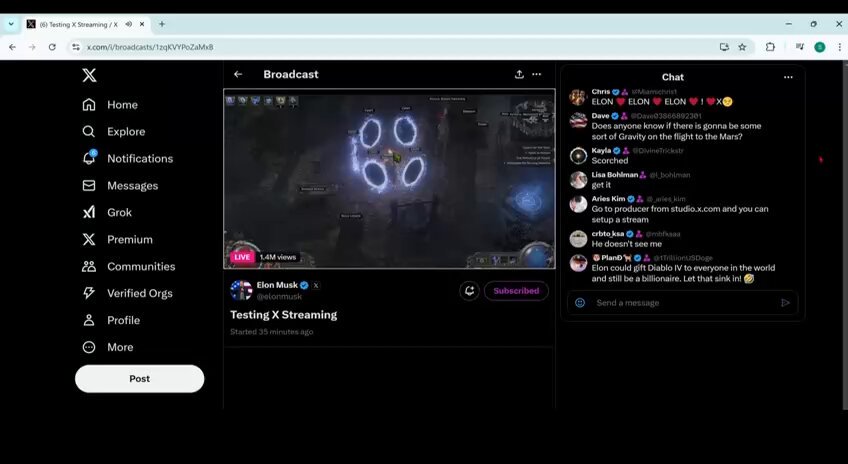Click the install app icon in address bar

click(724, 47)
